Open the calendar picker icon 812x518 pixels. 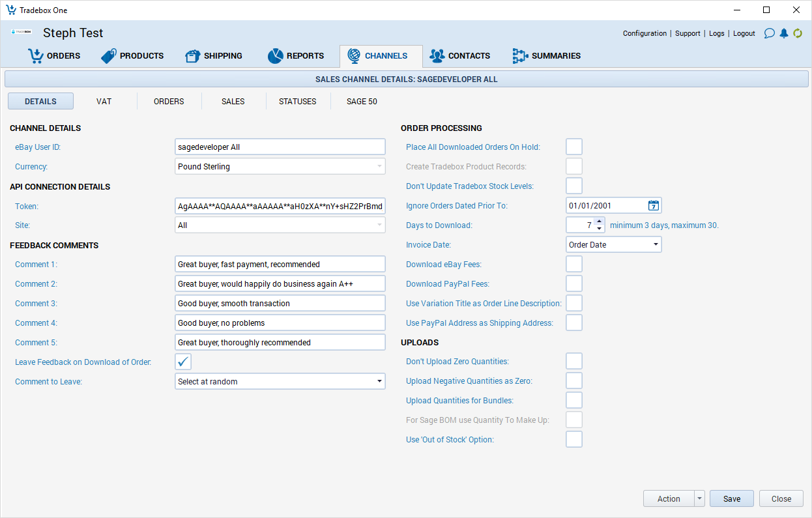[654, 206]
